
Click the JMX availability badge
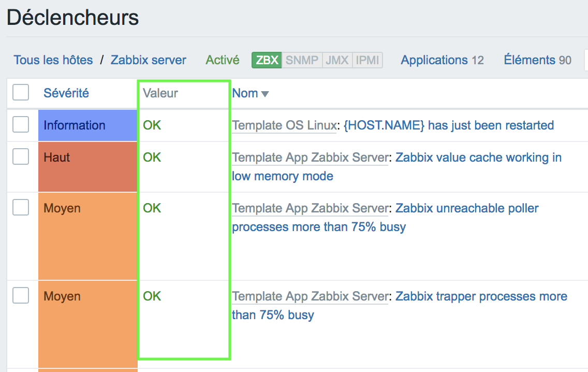pyautogui.click(x=337, y=60)
